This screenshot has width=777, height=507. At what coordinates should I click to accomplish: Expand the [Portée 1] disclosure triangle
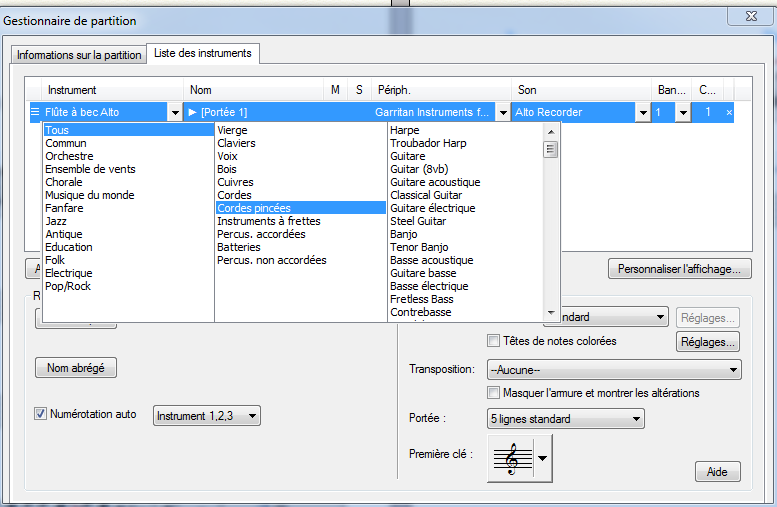coord(193,112)
